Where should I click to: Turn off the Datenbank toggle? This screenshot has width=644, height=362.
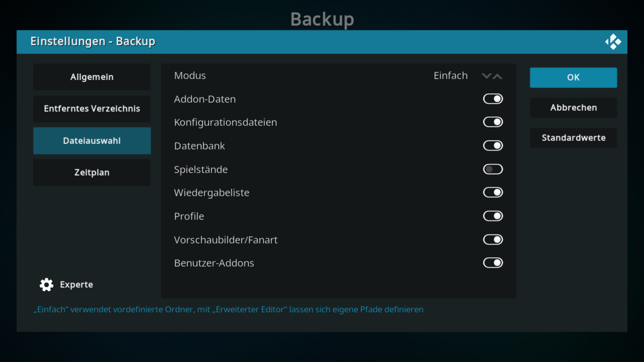493,145
